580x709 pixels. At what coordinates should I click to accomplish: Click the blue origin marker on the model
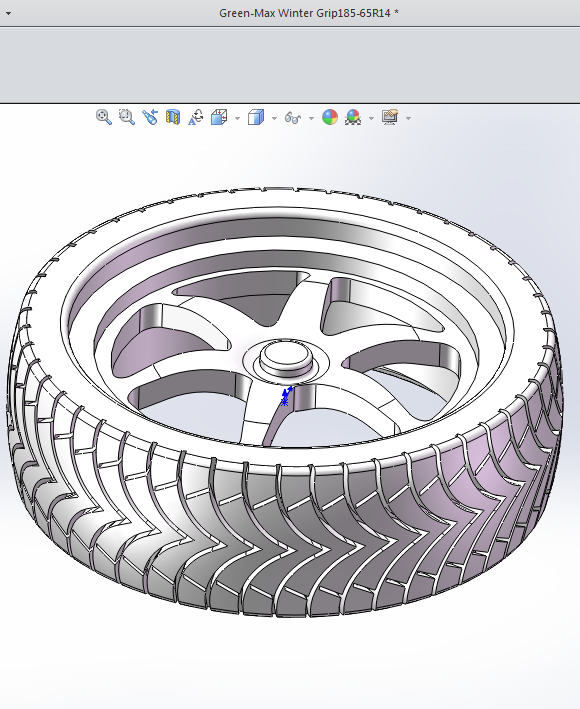tap(286, 396)
